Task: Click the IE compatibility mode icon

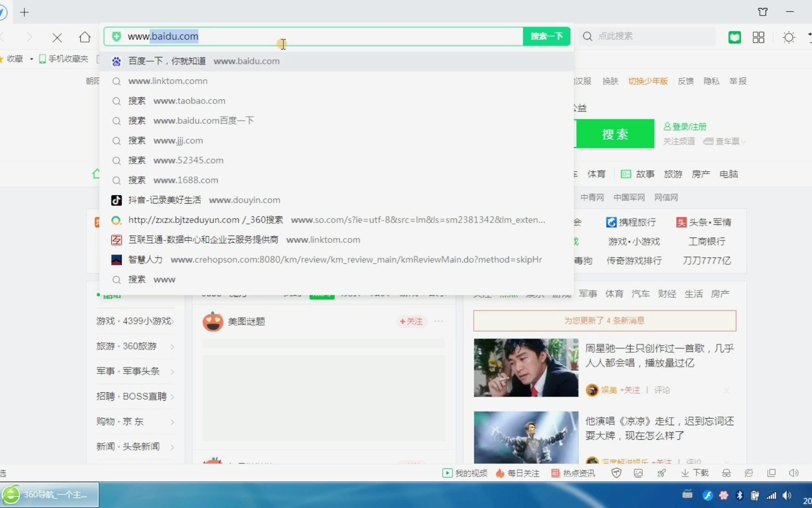Action: (x=749, y=473)
